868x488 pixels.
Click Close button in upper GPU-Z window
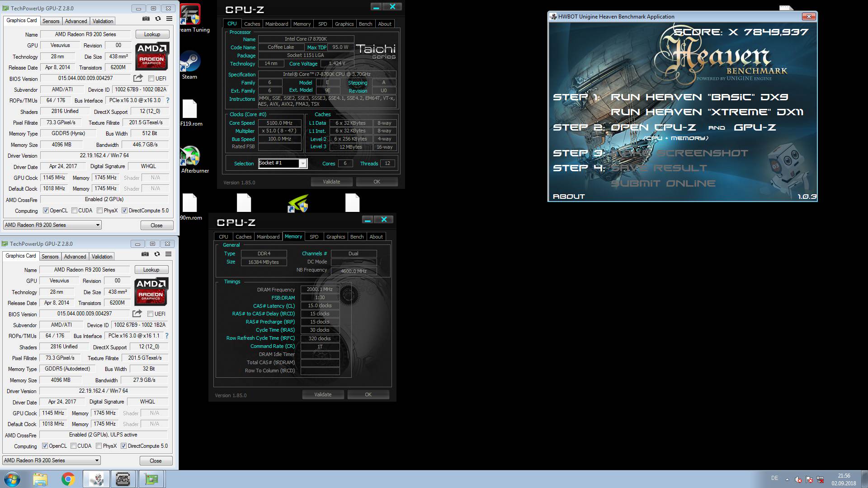tap(156, 225)
